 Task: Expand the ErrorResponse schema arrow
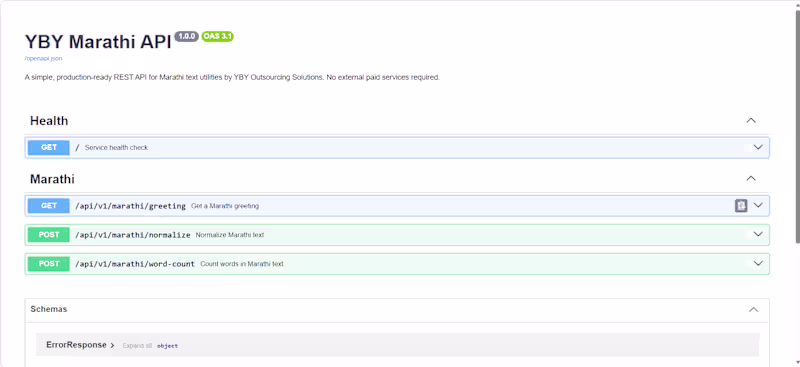pos(112,345)
